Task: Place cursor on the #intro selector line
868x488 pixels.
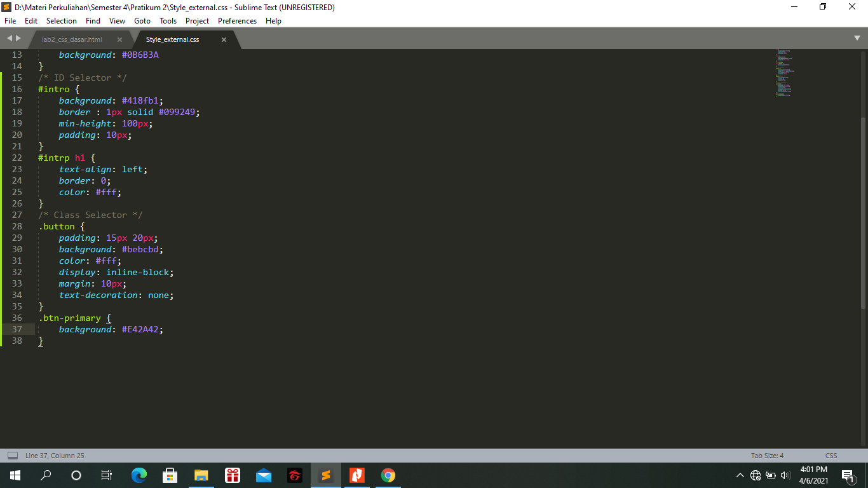Action: [58, 89]
